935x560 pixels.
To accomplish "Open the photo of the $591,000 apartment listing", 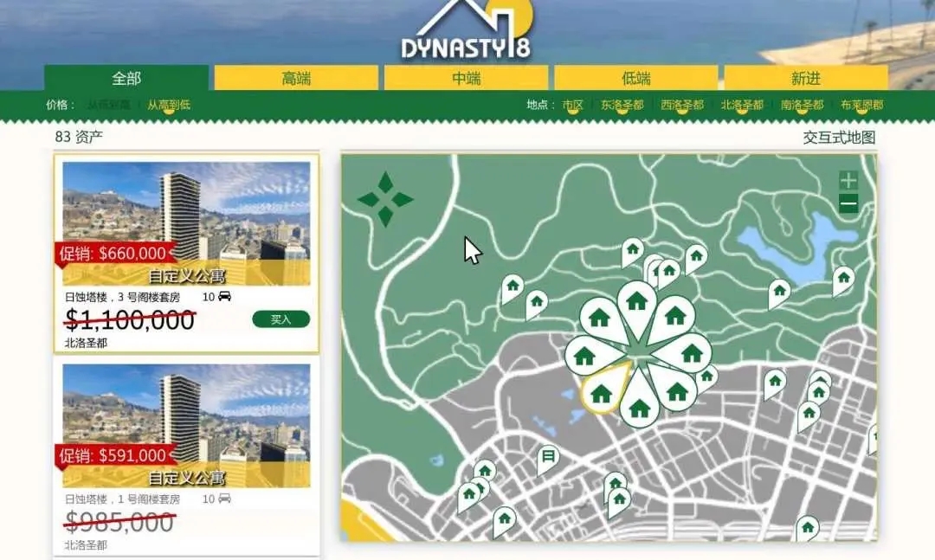I will pyautogui.click(x=186, y=426).
